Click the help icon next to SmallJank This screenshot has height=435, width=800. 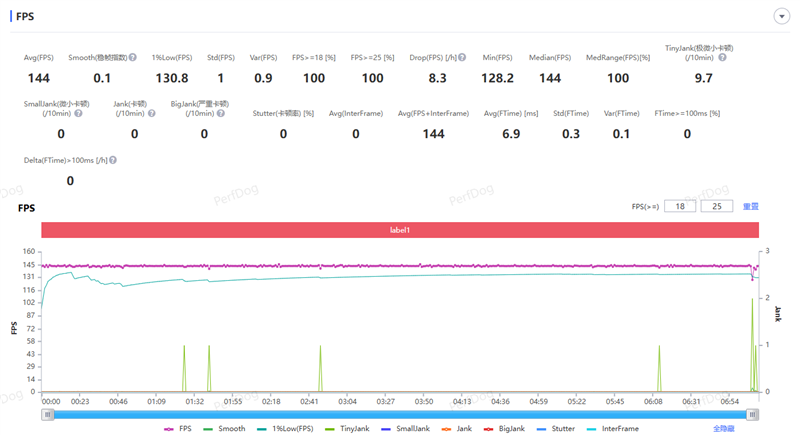coord(78,113)
